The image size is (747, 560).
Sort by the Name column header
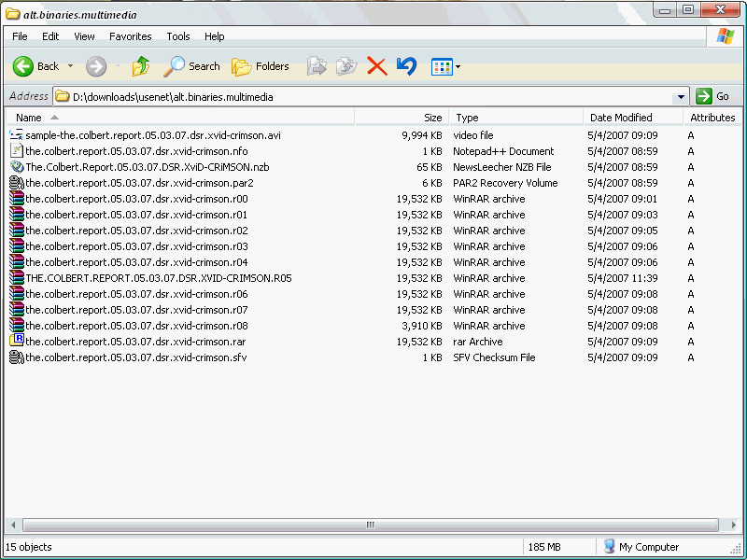[180, 118]
